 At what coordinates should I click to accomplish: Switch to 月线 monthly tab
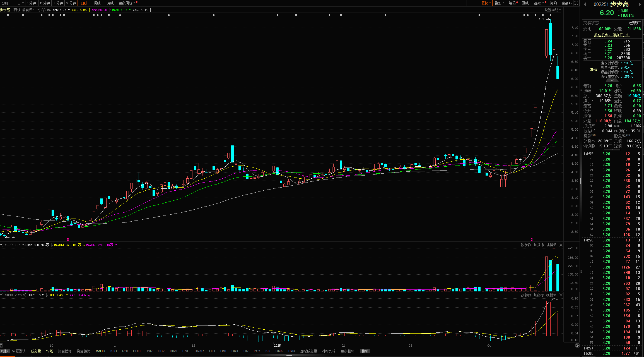coord(110,3)
